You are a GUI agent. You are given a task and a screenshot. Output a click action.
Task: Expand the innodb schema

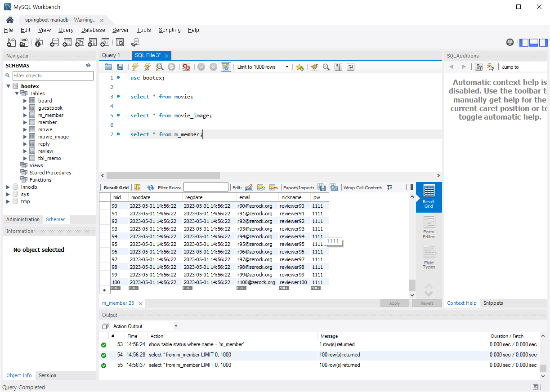(x=8, y=187)
